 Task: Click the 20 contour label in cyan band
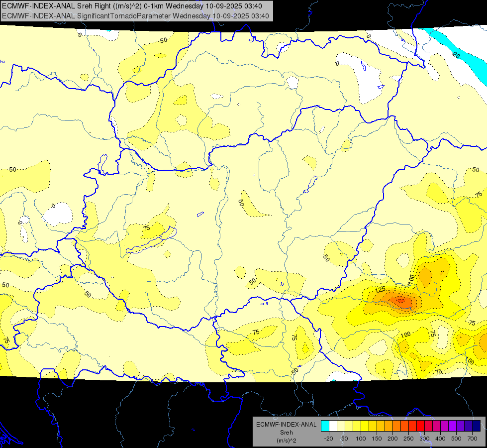tap(456, 55)
